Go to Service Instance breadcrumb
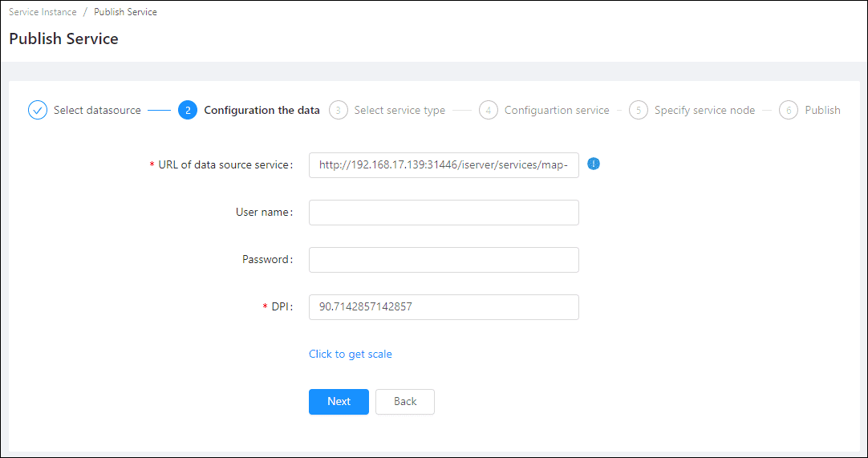This screenshot has height=458, width=868. [43, 12]
